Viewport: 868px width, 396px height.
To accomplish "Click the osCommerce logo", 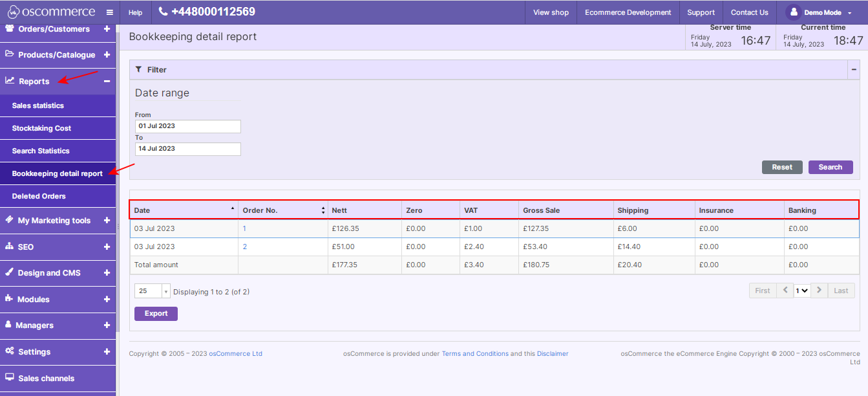I will 50,12.
